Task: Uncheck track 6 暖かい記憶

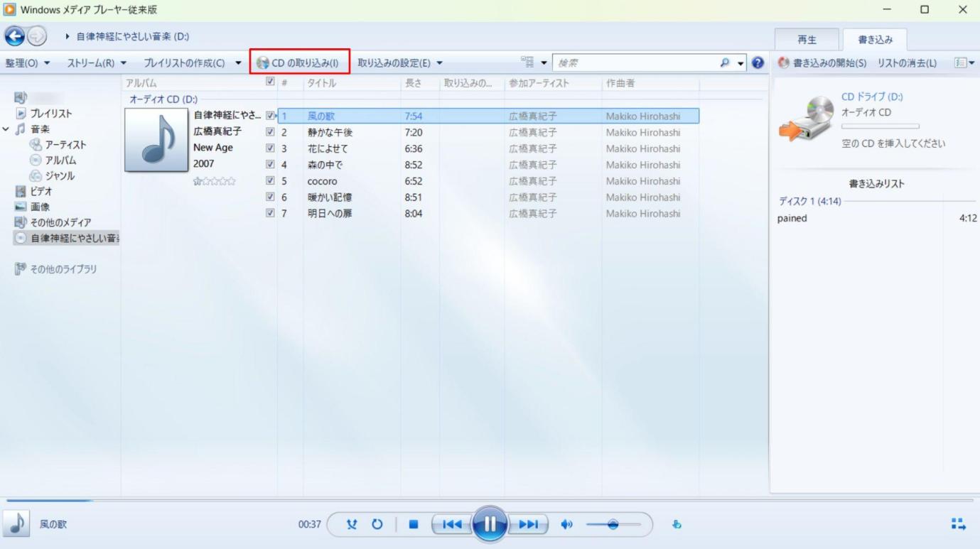Action: [269, 197]
